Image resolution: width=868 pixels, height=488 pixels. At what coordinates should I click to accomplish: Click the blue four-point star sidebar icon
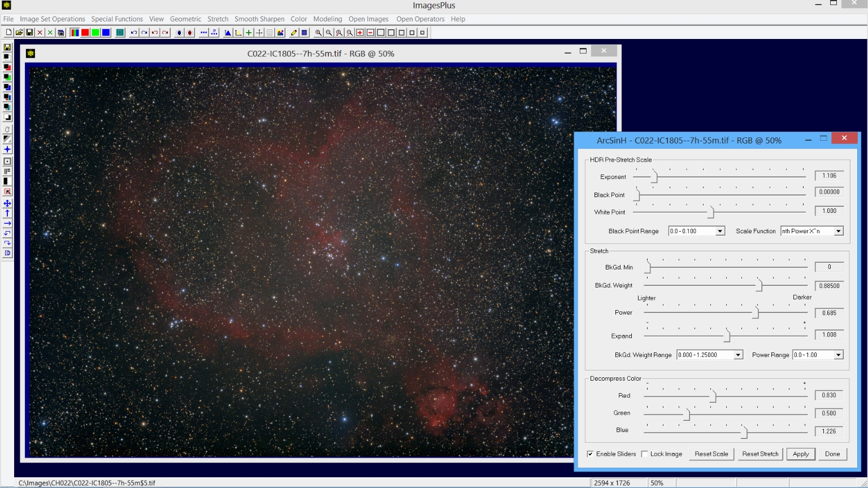click(7, 150)
